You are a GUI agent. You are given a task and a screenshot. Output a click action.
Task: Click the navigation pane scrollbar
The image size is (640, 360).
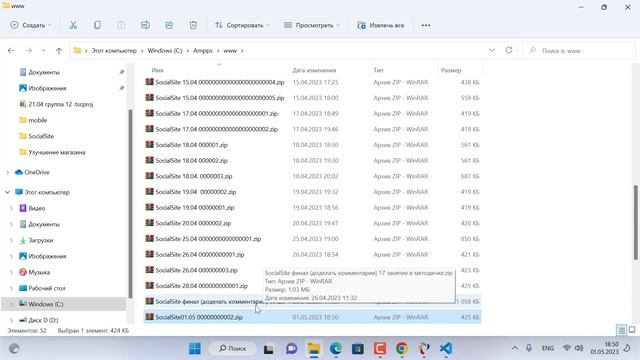pos(130,203)
